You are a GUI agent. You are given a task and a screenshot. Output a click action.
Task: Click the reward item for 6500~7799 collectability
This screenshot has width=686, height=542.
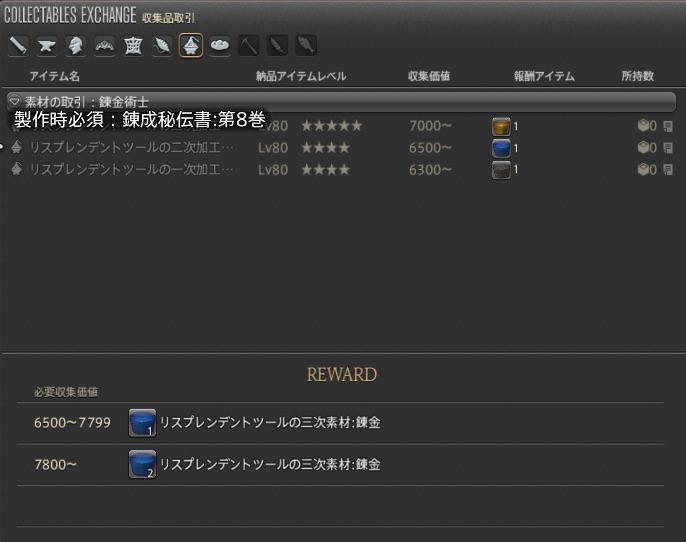142,423
